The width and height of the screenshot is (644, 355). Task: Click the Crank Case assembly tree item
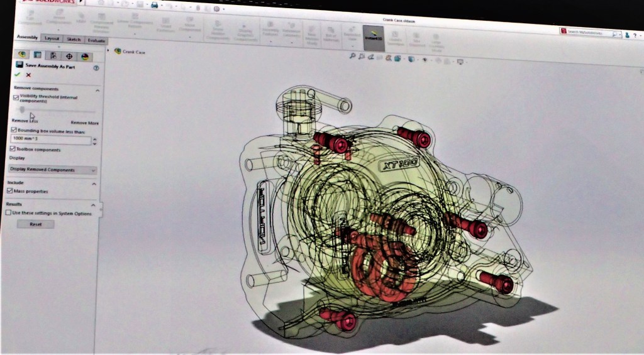point(133,52)
